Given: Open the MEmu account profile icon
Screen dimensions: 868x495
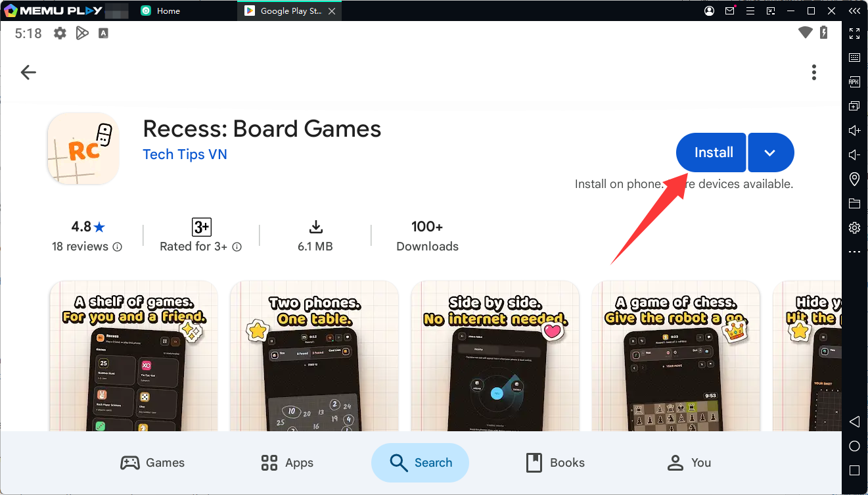Looking at the screenshot, I should tap(710, 11).
